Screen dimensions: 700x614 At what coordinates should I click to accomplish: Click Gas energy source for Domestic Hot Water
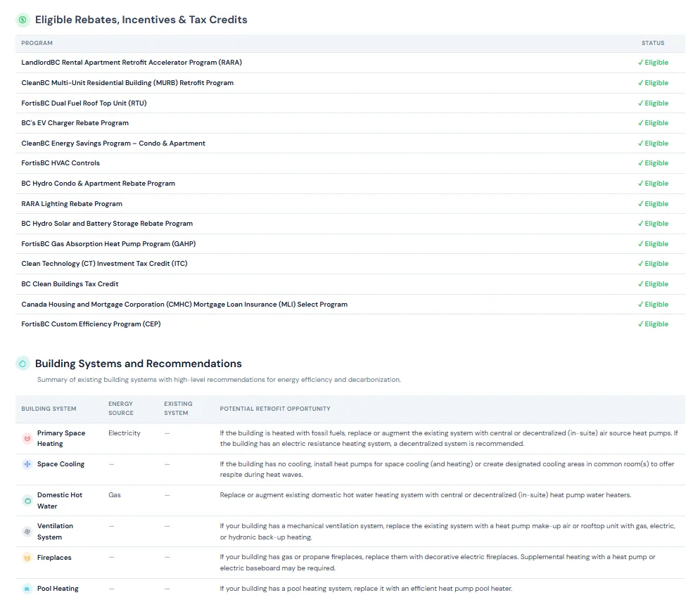[114, 495]
